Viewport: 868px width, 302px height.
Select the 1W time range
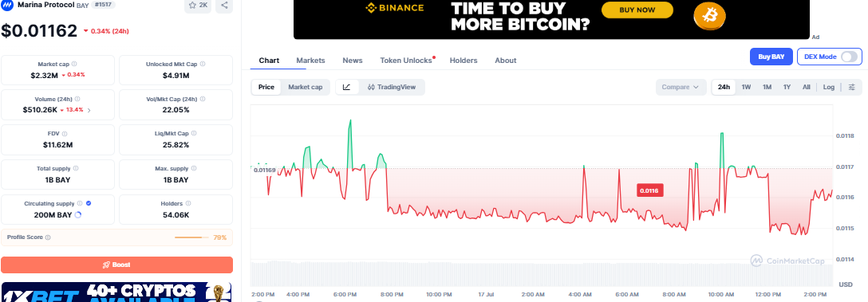746,87
